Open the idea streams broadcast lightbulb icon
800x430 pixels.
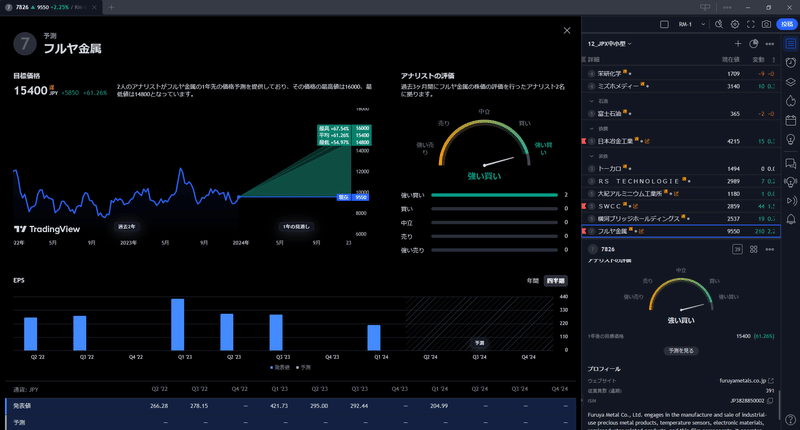click(790, 182)
